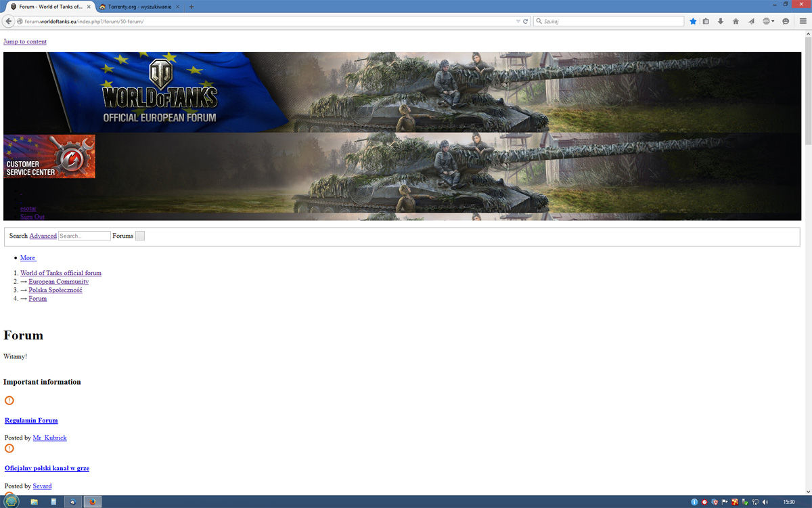Viewport: 812px width, 508px height.
Task: Open the esotar profile link
Action: point(28,209)
